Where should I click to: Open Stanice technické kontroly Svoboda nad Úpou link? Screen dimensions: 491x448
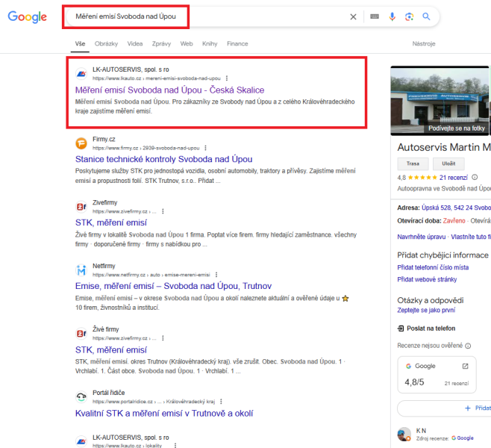coord(163,159)
